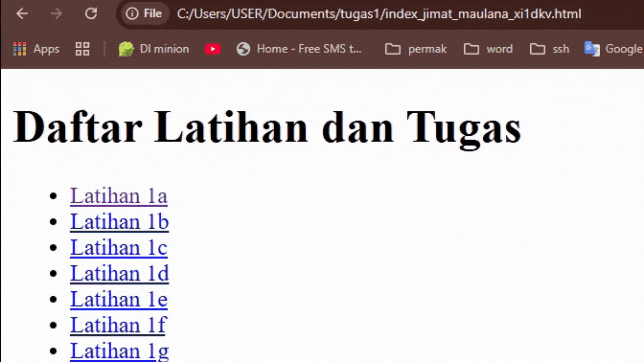
Task: Open the YouTube bookmark icon
Action: tap(212, 49)
